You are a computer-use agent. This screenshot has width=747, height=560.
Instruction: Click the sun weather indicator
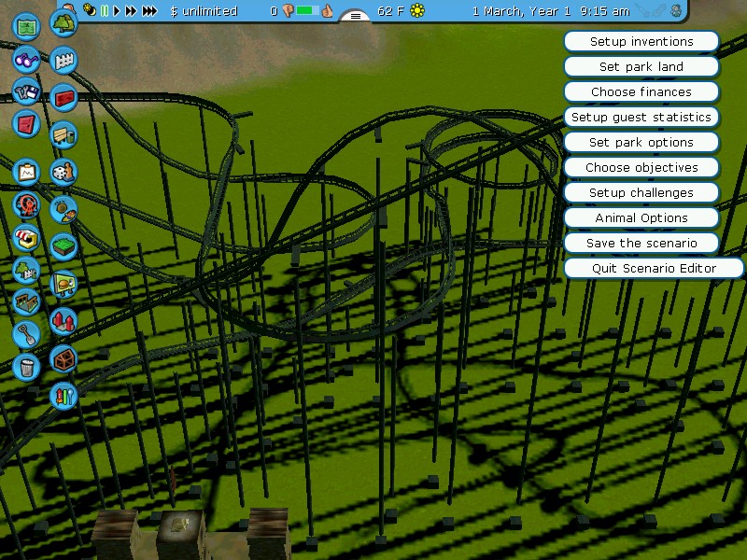coord(417,11)
